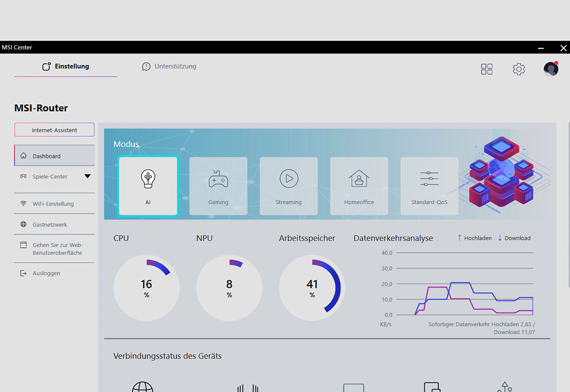Screen dimensions: 570x392
Task: Switch to the Unterstützung tab
Action: [x=169, y=67]
